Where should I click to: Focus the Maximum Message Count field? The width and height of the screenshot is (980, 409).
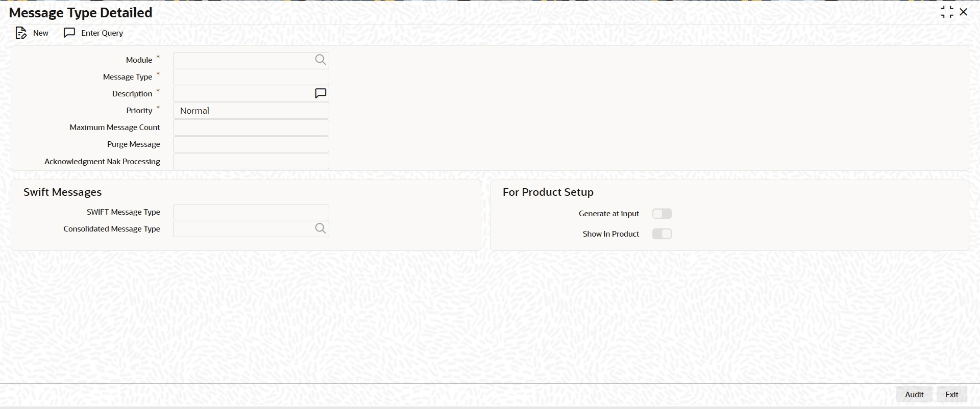pos(251,127)
